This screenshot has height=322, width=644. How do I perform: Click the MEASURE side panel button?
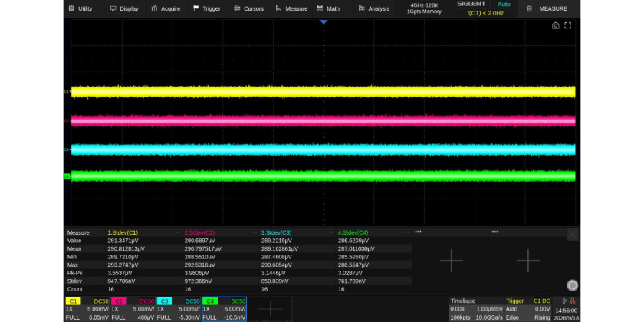(548, 8)
